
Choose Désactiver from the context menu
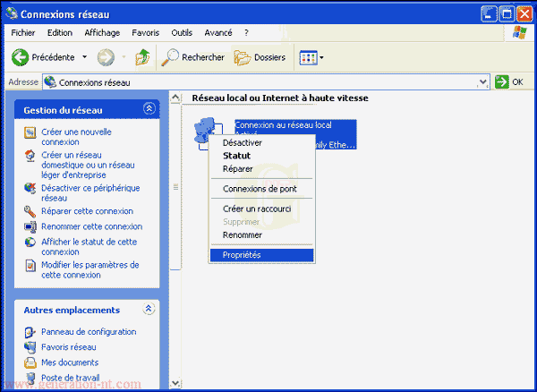[x=242, y=142]
